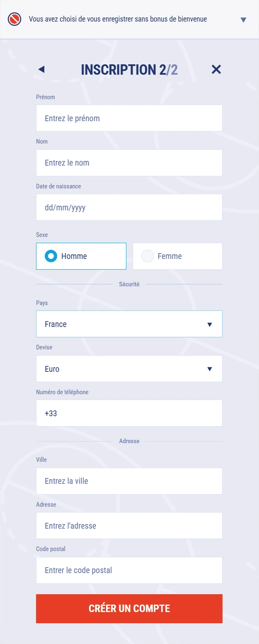This screenshot has height=644, width=259.
Task: Select the Date de naissance field
Action: (129, 207)
